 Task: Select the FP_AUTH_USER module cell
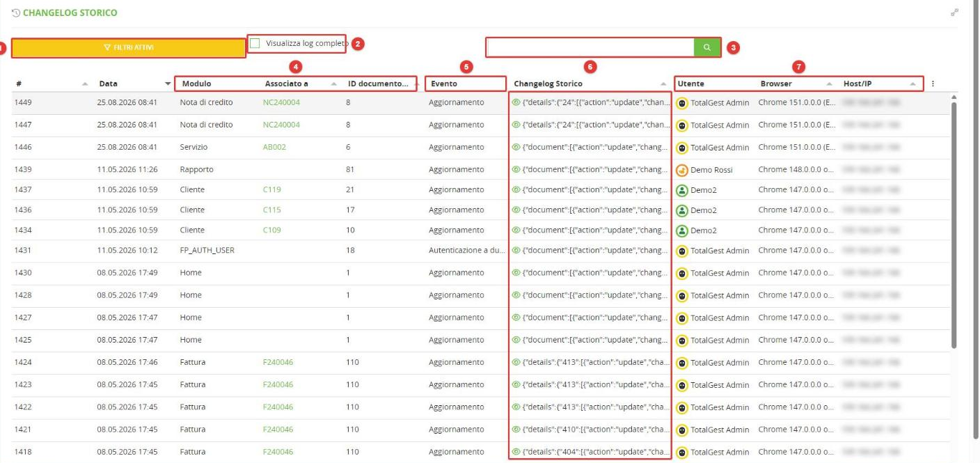tap(207, 251)
